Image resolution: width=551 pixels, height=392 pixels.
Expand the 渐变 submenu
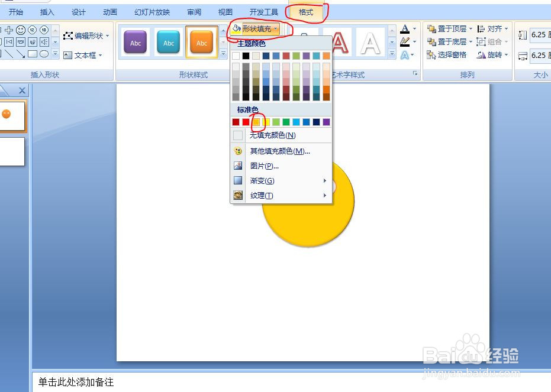325,181
